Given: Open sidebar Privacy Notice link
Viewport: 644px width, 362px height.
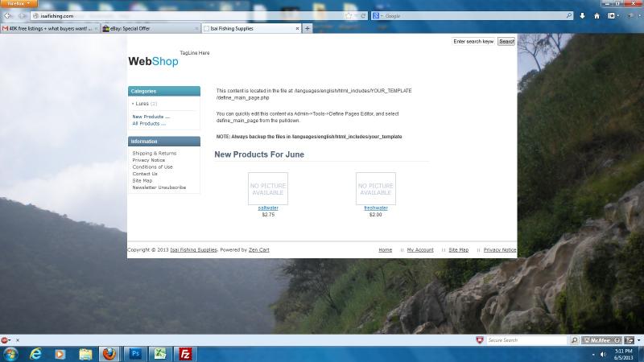Looking at the screenshot, I should pyautogui.click(x=149, y=160).
